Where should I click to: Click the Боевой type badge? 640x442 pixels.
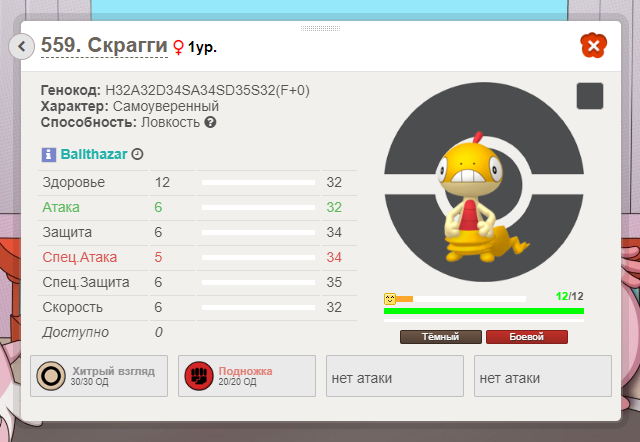tap(527, 337)
